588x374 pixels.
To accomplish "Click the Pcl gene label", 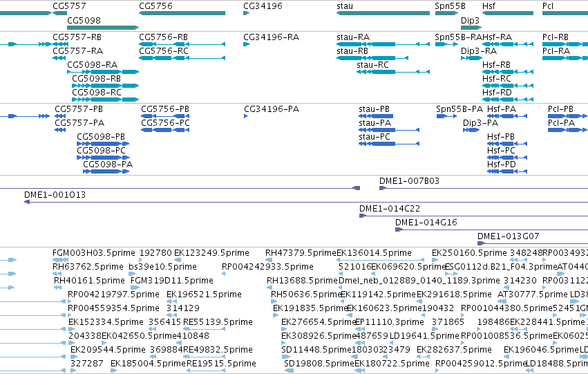I will click(548, 6).
